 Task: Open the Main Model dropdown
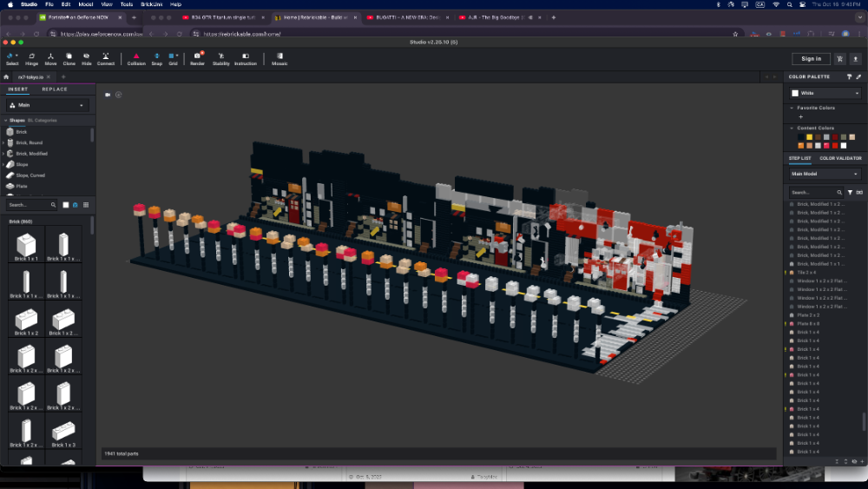(x=825, y=174)
